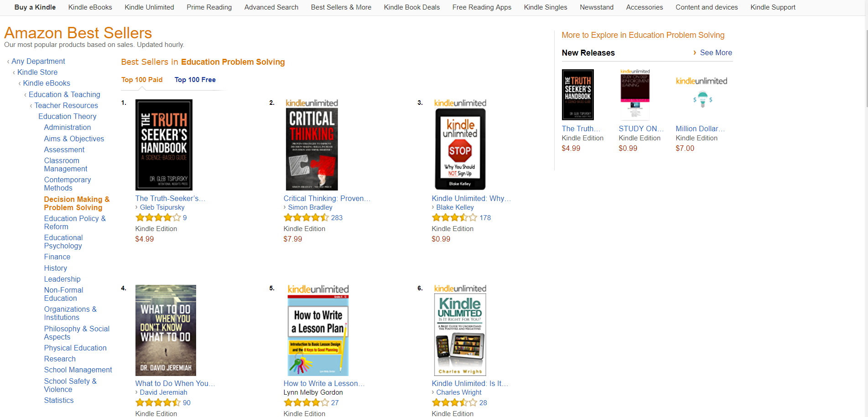Click See More for New Releases

point(716,53)
